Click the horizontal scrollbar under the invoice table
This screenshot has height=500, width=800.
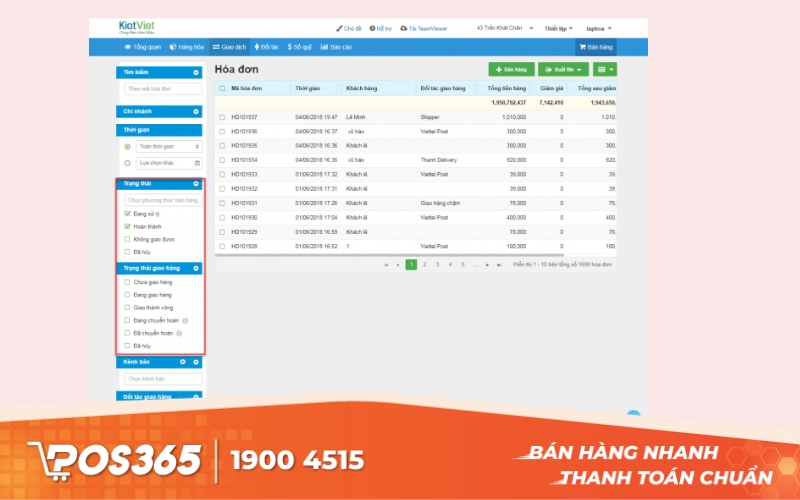(x=390, y=255)
